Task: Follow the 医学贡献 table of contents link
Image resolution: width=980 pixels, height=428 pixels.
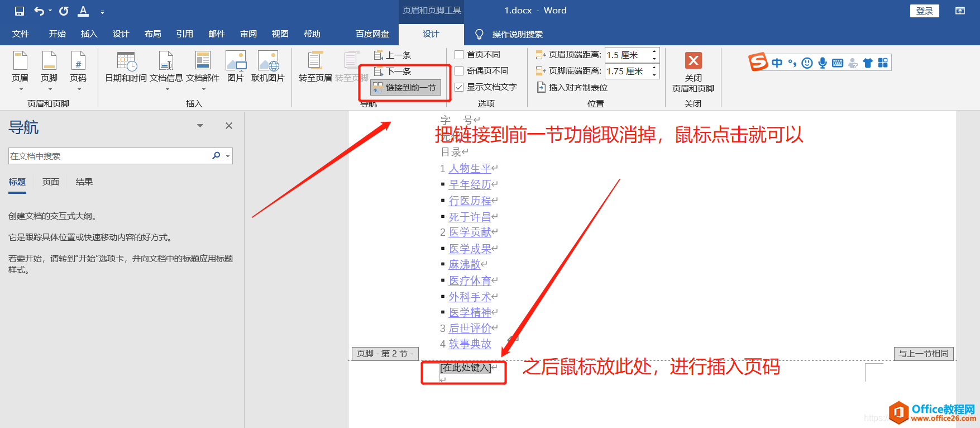Action: [x=470, y=232]
